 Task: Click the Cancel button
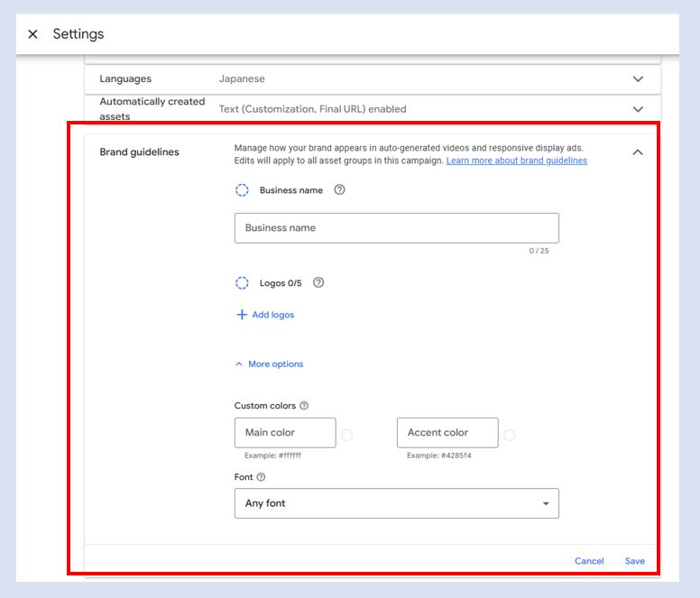coord(589,561)
